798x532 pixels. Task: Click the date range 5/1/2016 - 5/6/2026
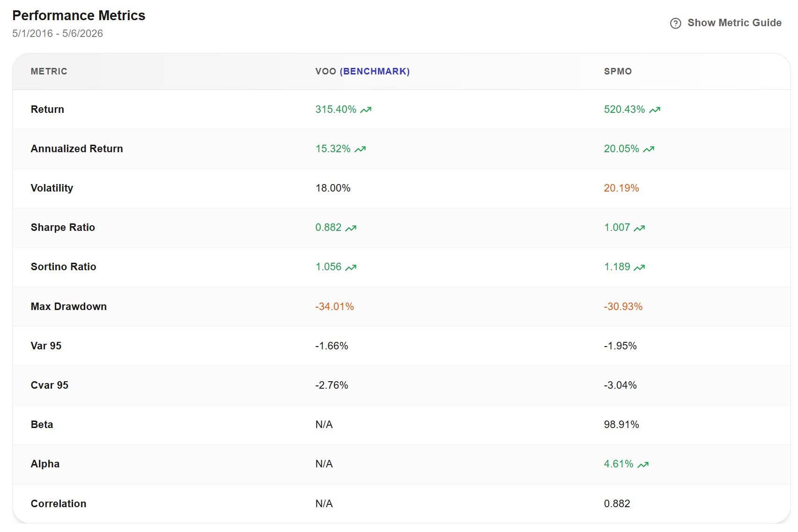tap(58, 33)
